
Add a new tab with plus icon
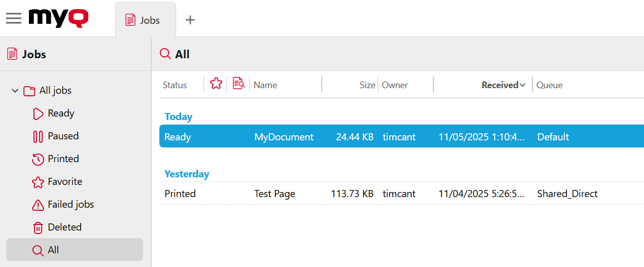(x=190, y=20)
